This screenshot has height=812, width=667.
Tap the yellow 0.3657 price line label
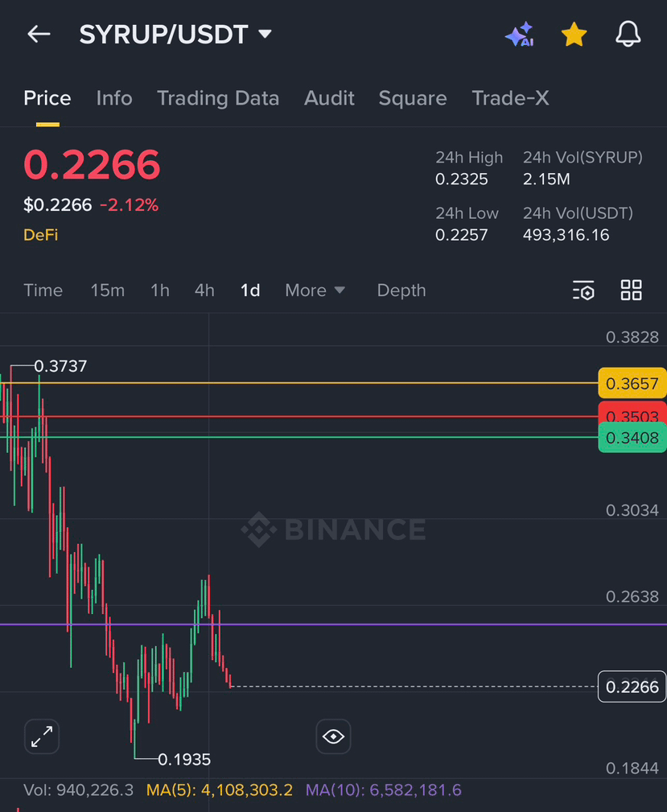pos(632,384)
